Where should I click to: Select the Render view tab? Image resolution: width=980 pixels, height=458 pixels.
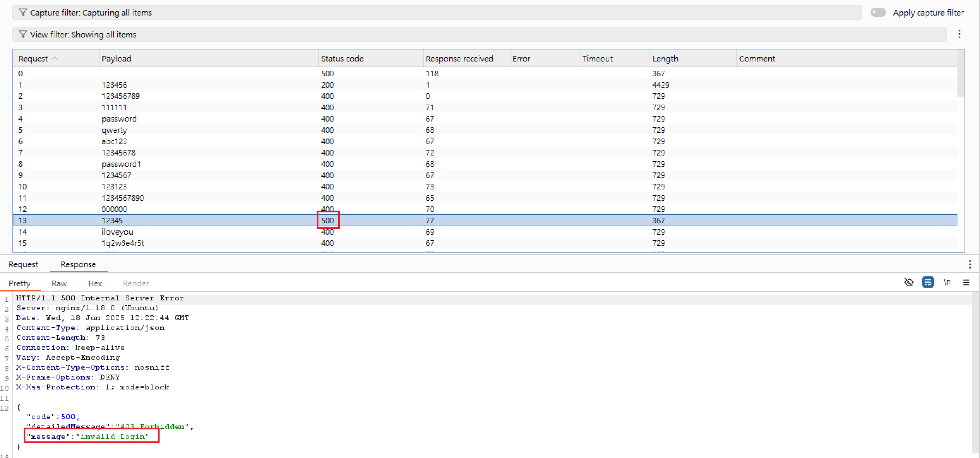pos(136,283)
